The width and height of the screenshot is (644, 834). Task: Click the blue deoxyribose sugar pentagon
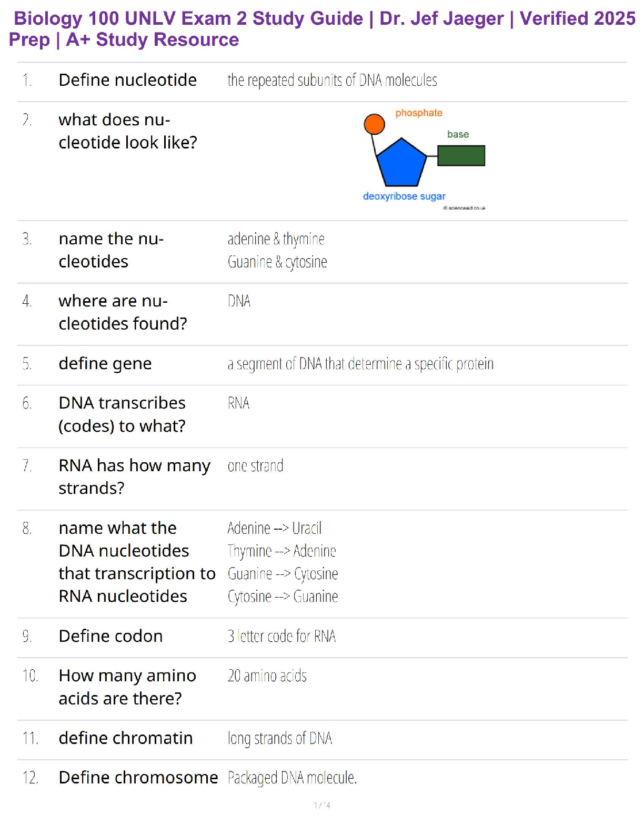click(x=401, y=163)
